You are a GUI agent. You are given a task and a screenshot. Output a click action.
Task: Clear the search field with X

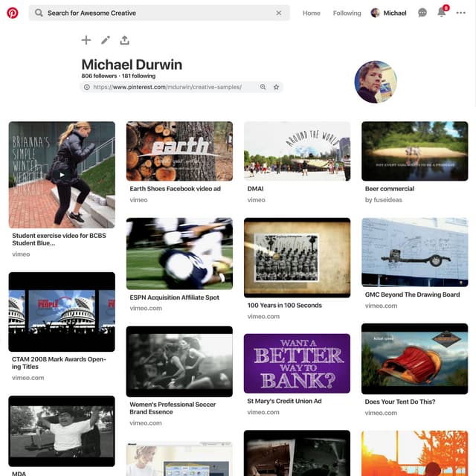pos(278,13)
